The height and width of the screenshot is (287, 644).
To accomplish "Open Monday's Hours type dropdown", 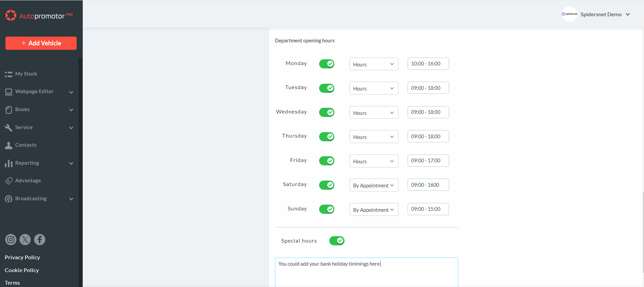I will [374, 64].
